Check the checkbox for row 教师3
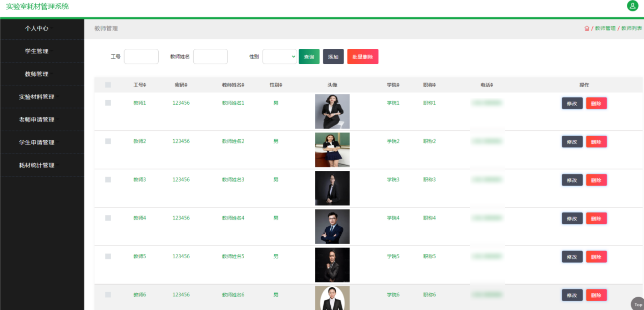Image resolution: width=644 pixels, height=310 pixels. coord(108,180)
